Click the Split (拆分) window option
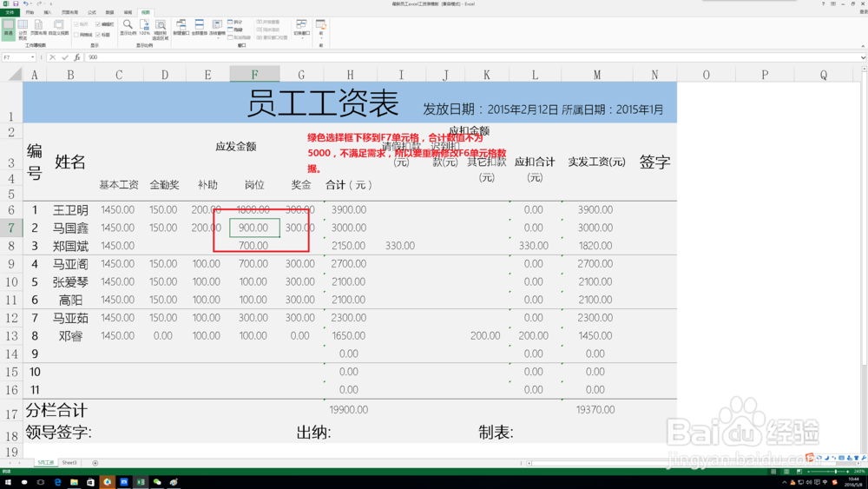 pyautogui.click(x=235, y=23)
